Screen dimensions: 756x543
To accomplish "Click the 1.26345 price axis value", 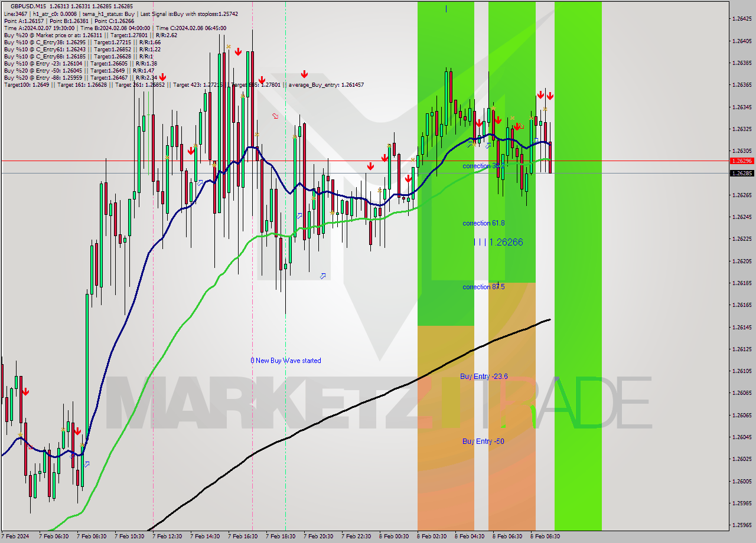I will coord(742,107).
